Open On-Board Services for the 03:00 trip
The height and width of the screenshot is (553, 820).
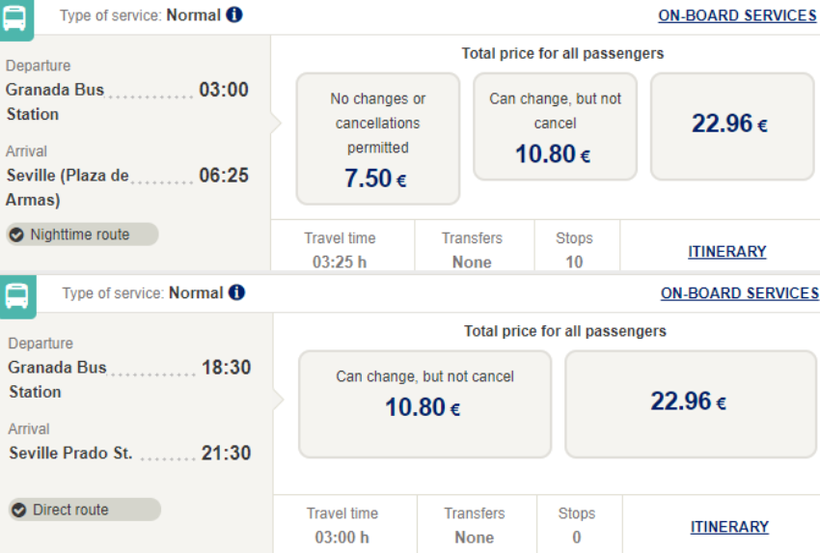tap(737, 15)
